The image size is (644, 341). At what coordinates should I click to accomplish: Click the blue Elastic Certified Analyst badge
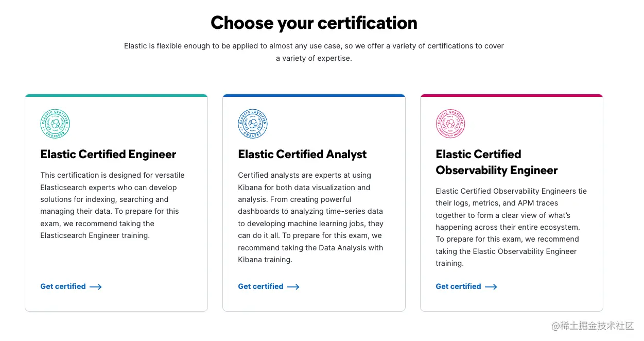tap(253, 124)
